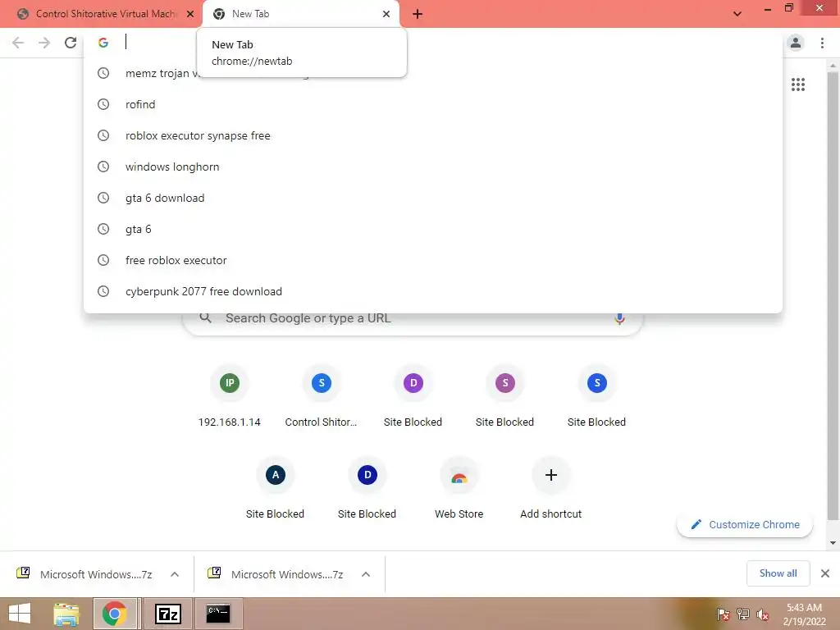Select suggestion memz trojan
This screenshot has height=630, width=840.
tap(433, 73)
